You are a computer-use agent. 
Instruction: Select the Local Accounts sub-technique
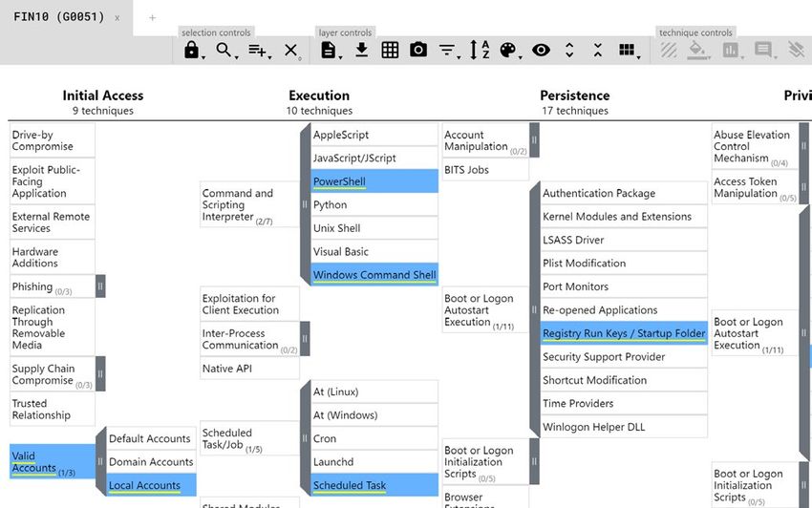tap(152, 485)
